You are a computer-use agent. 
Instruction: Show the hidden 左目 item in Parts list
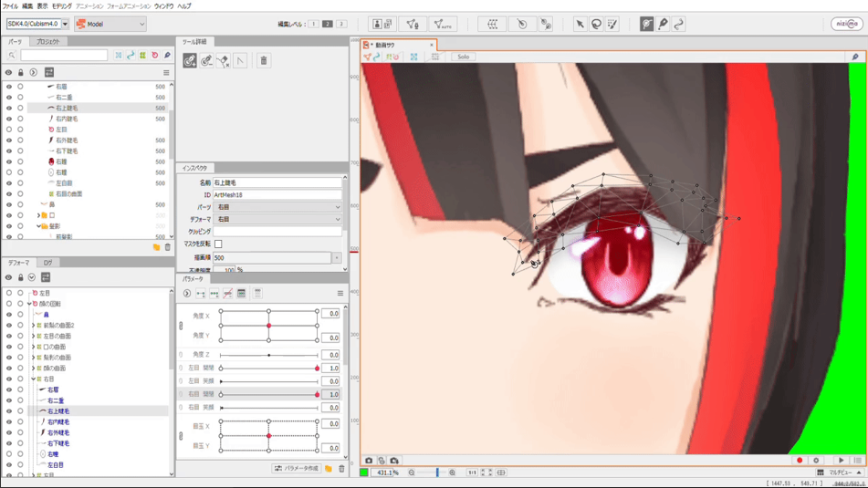(8, 130)
